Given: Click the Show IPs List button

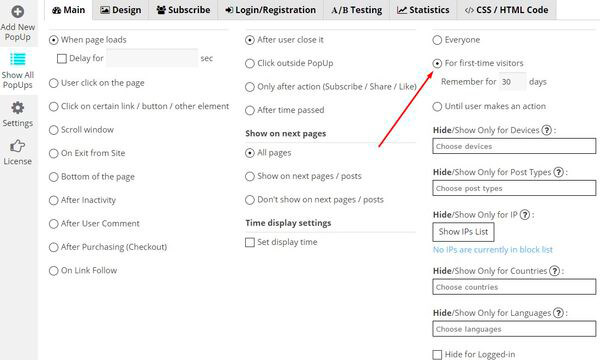Looking at the screenshot, I should pos(463,232).
